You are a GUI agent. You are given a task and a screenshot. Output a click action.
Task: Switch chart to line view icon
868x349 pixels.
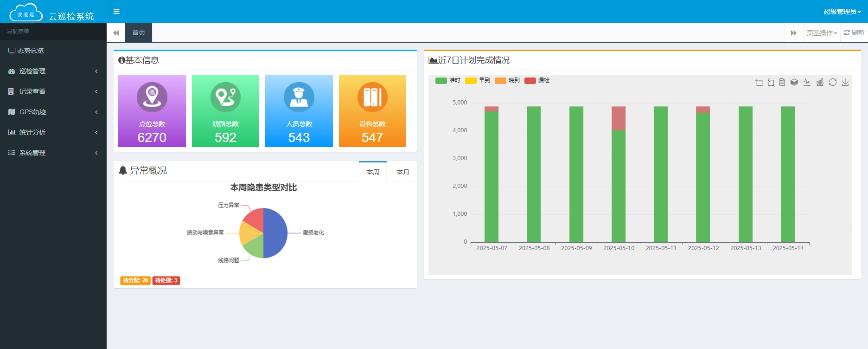(x=807, y=82)
